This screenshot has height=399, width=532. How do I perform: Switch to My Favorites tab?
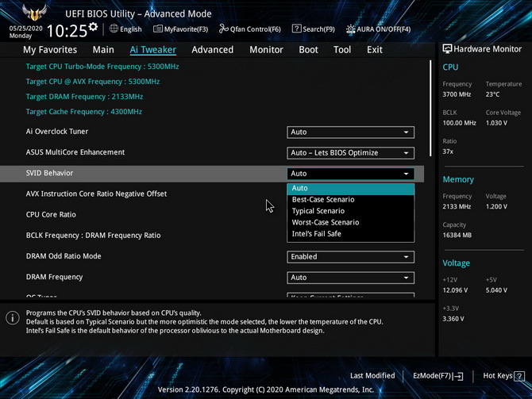point(50,50)
